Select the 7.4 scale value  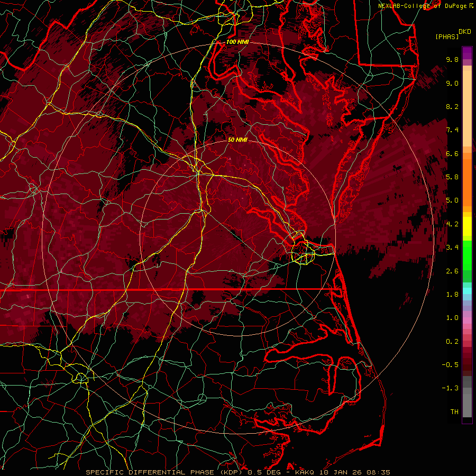[452, 130]
